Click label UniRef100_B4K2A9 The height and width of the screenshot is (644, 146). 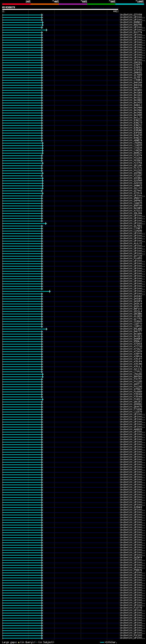[x=131, y=82]
